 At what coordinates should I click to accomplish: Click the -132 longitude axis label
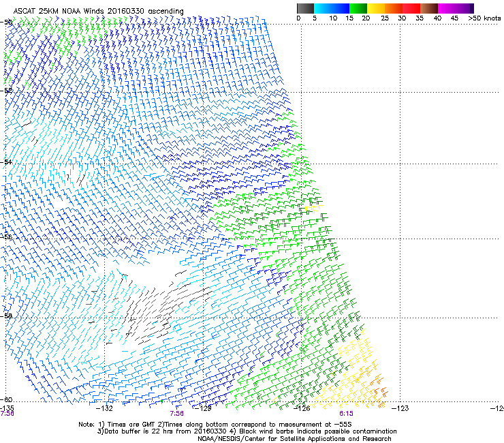click(105, 408)
